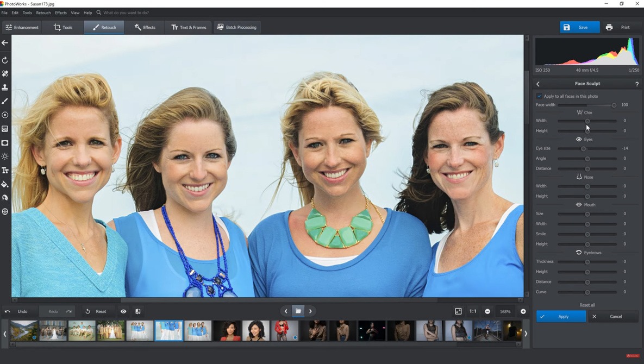
Task: Toggle the eye show original button
Action: (123, 311)
